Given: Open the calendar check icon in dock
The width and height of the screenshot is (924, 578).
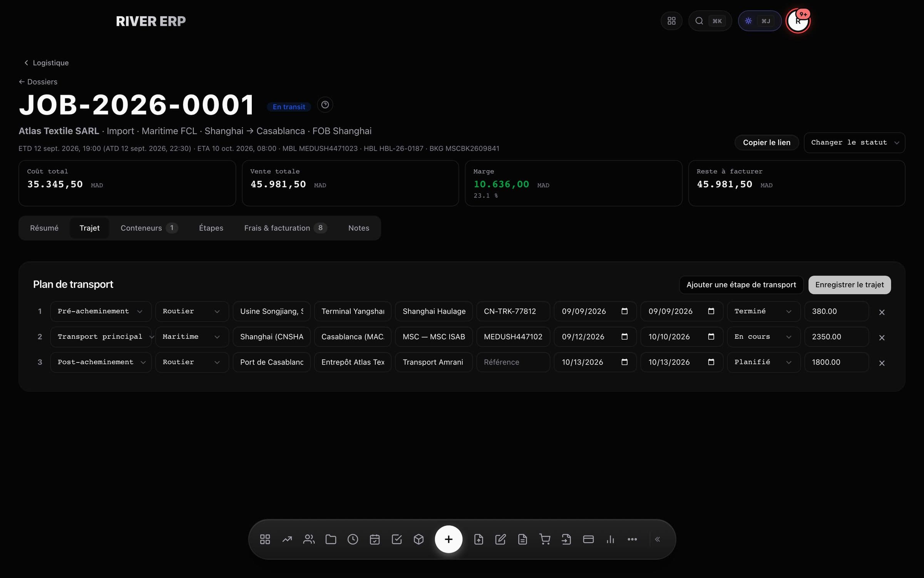Looking at the screenshot, I should pyautogui.click(x=375, y=539).
